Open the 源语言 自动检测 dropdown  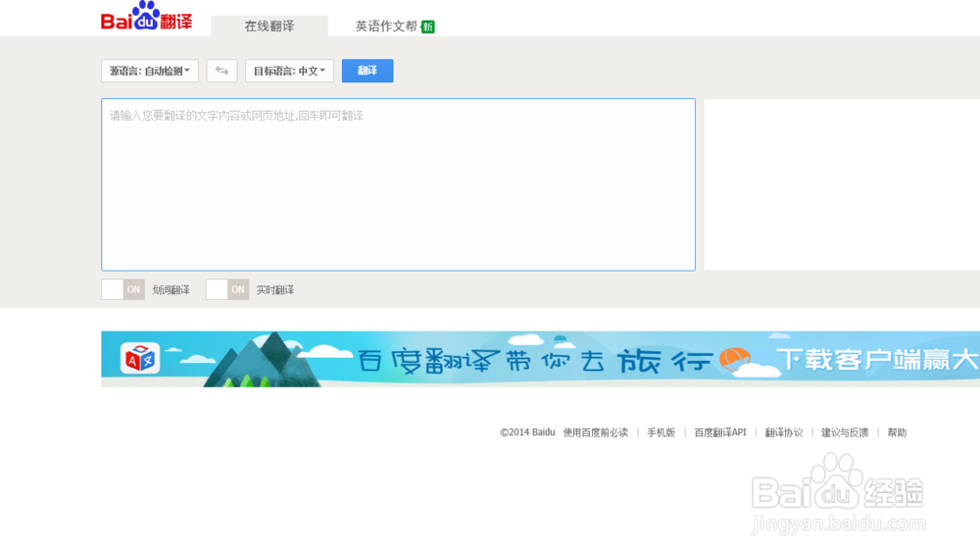[x=150, y=71]
